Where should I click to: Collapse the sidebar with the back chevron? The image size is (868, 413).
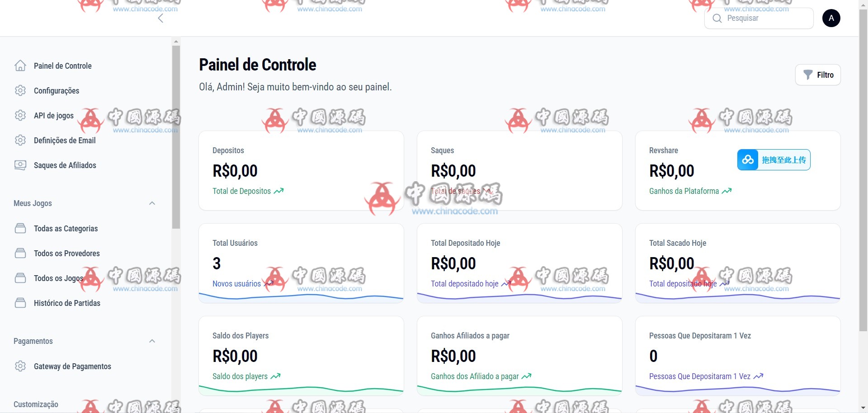click(160, 19)
